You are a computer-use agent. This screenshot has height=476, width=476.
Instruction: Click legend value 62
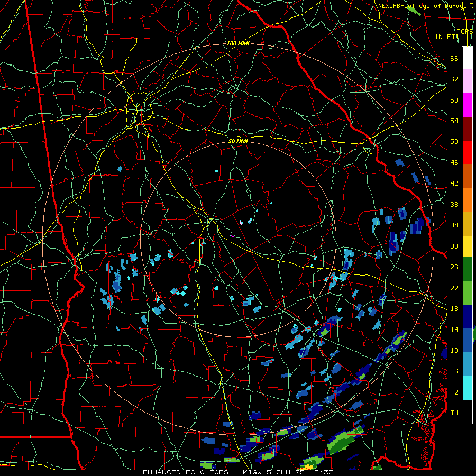(454, 79)
